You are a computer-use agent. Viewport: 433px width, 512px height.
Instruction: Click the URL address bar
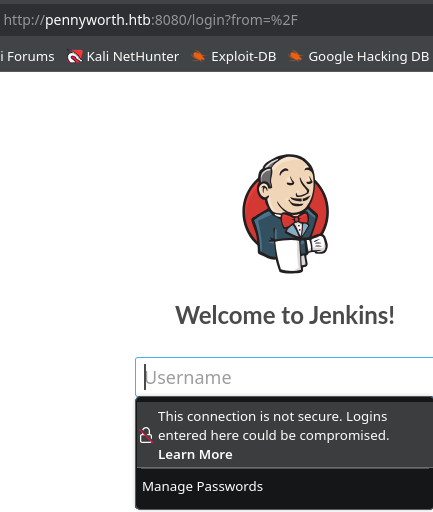(x=216, y=20)
